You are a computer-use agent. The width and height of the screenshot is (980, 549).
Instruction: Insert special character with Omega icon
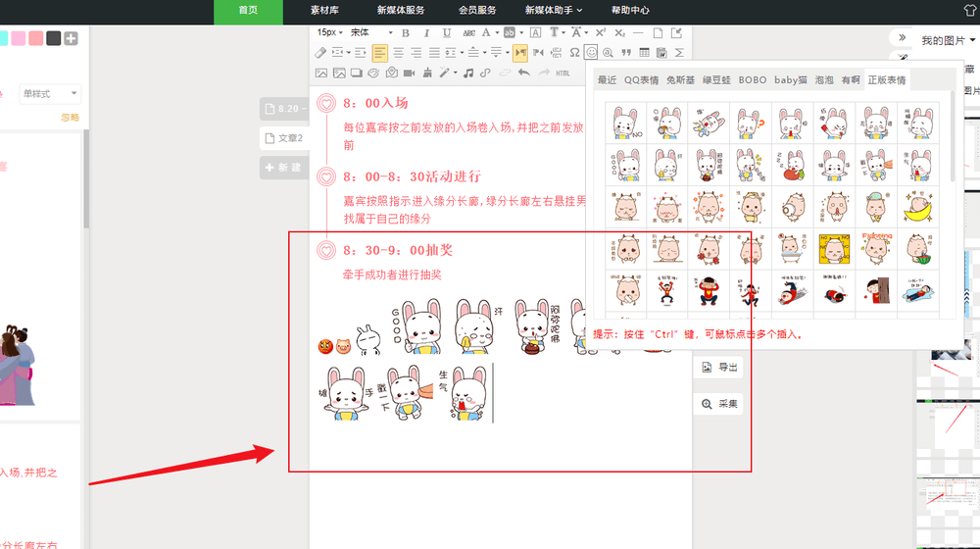pos(573,53)
